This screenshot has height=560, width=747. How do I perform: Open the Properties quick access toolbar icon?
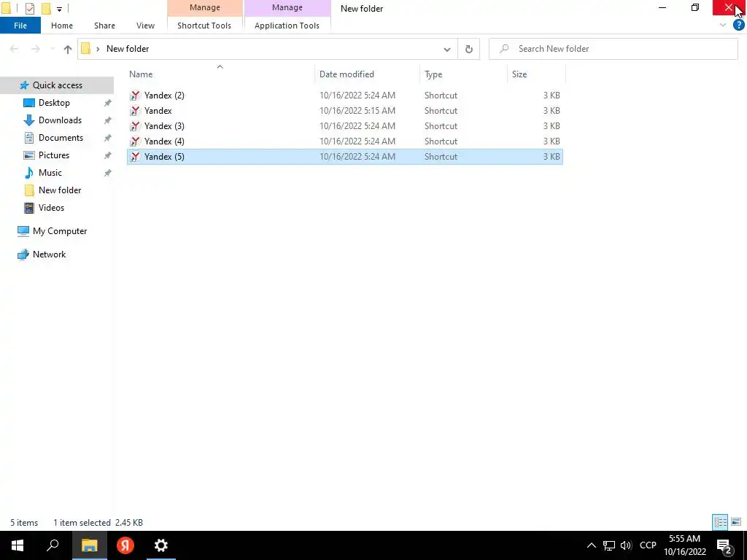tap(29, 8)
